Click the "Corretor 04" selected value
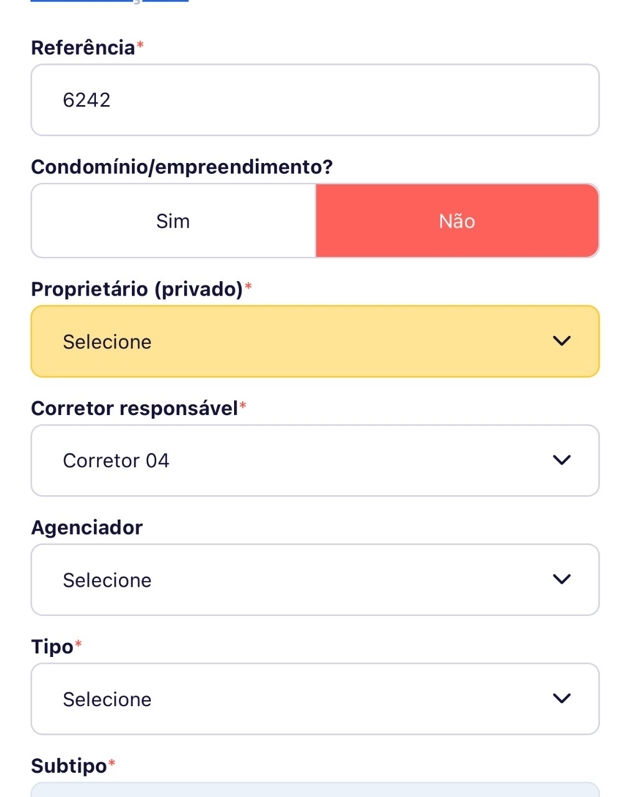630x797 pixels. pos(116,460)
